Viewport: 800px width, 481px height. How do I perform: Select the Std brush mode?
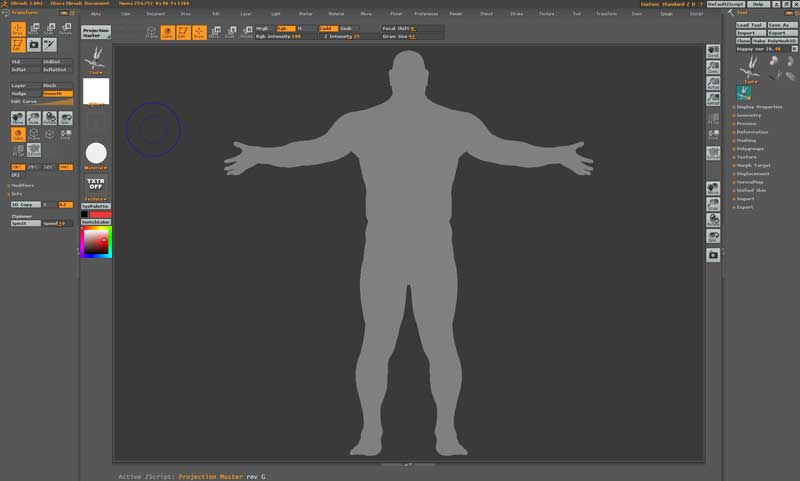click(x=26, y=62)
